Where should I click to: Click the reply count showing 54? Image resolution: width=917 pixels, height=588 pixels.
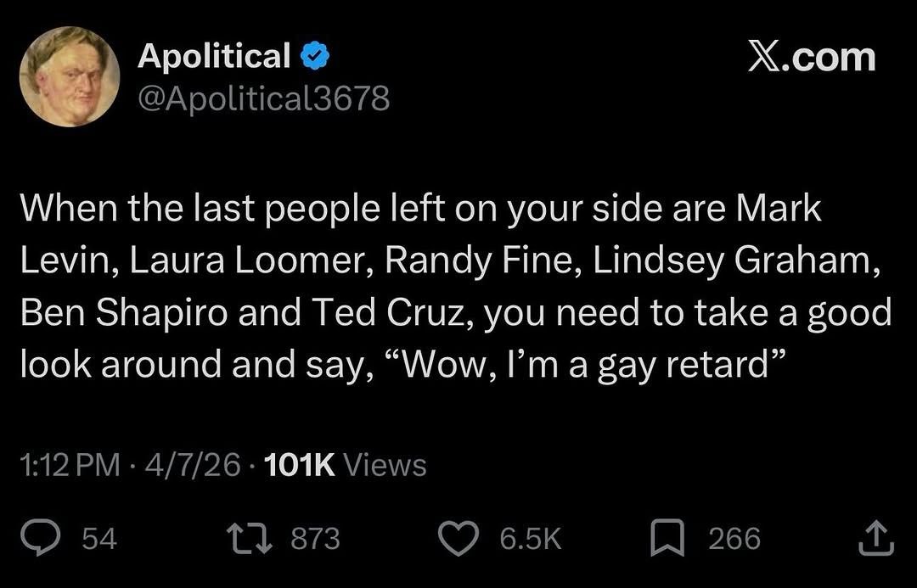coord(99,539)
